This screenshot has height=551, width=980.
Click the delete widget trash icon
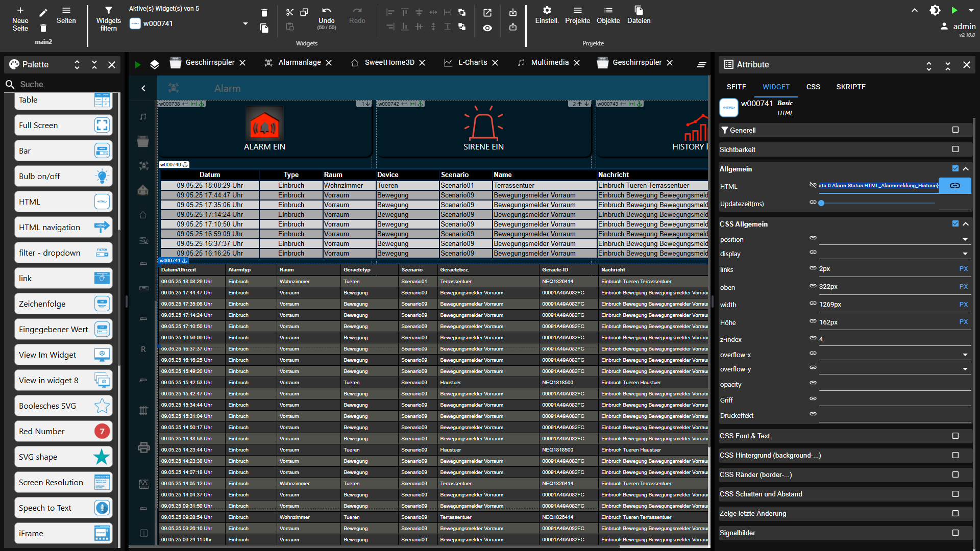264,13
